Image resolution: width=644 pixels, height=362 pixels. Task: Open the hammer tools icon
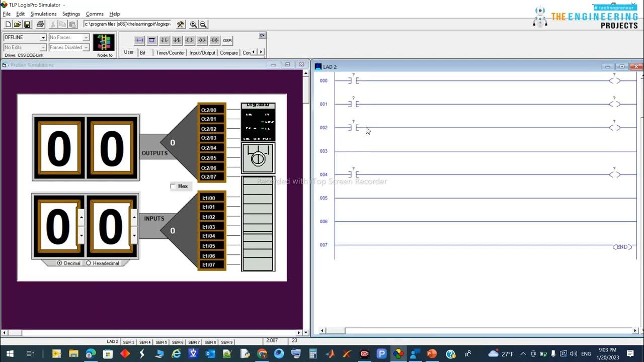181,24
